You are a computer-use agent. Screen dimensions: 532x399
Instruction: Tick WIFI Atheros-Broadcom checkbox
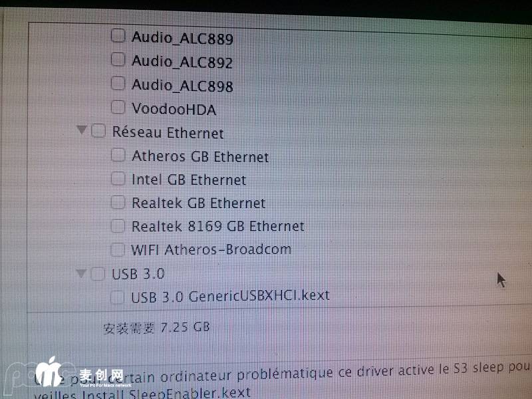pyautogui.click(x=118, y=250)
